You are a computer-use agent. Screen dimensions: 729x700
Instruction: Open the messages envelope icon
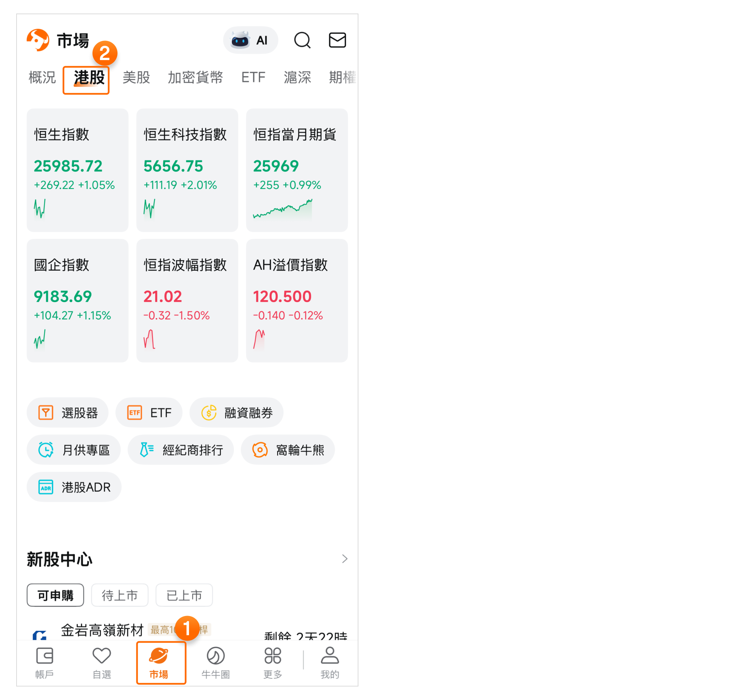[x=337, y=40]
